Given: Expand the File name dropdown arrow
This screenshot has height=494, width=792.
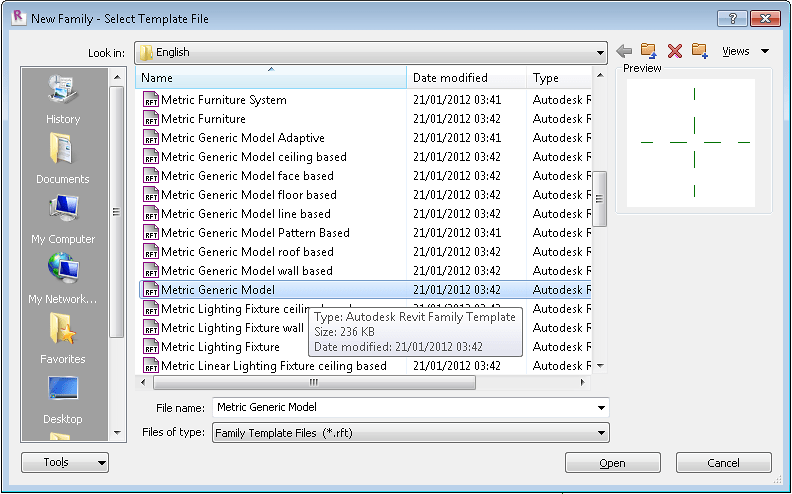Looking at the screenshot, I should [x=601, y=408].
